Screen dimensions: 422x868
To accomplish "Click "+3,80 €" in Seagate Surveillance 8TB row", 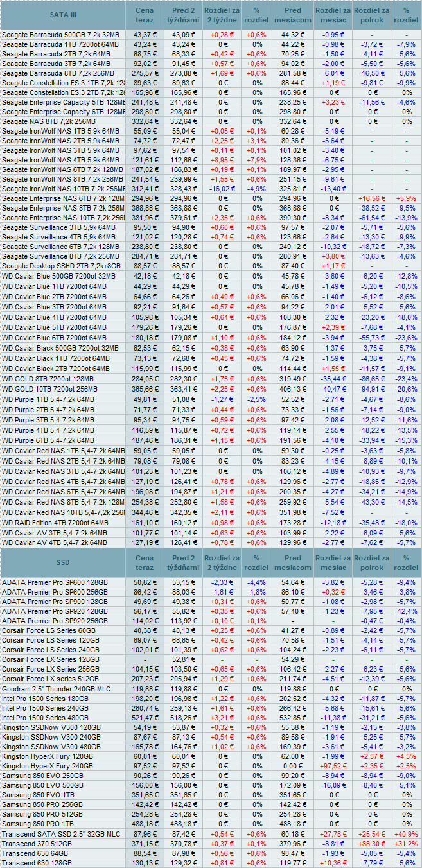I will (333, 256).
